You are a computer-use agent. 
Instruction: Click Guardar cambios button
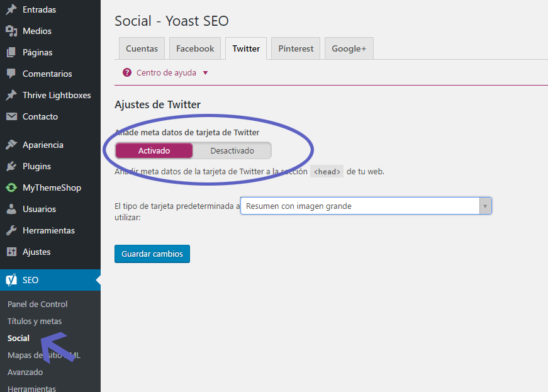(152, 254)
